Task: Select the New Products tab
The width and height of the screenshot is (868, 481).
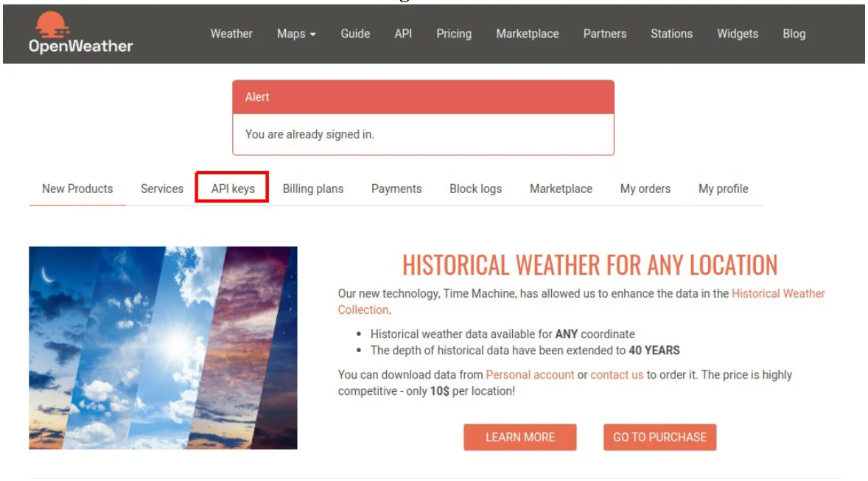Action: (77, 189)
